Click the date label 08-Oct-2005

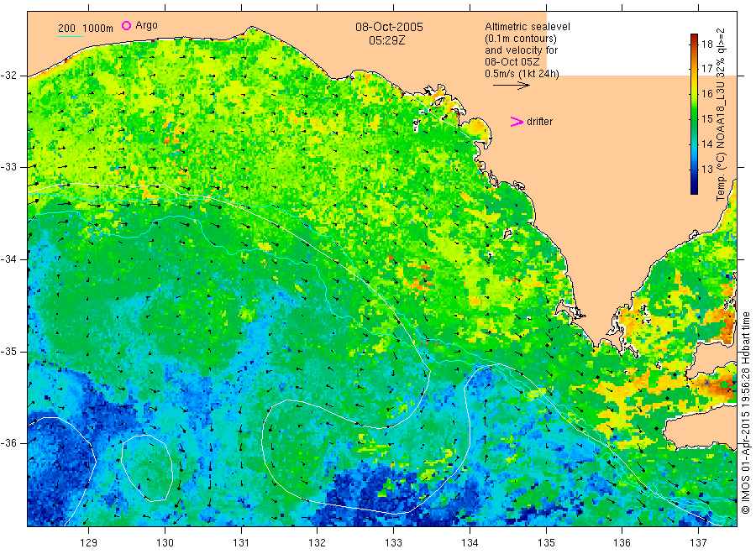coord(389,27)
